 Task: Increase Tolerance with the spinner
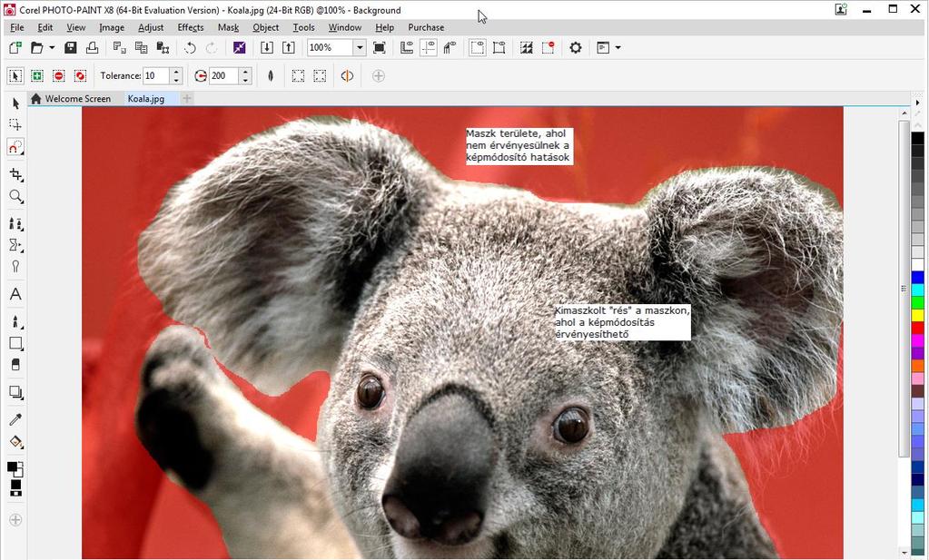(176, 72)
